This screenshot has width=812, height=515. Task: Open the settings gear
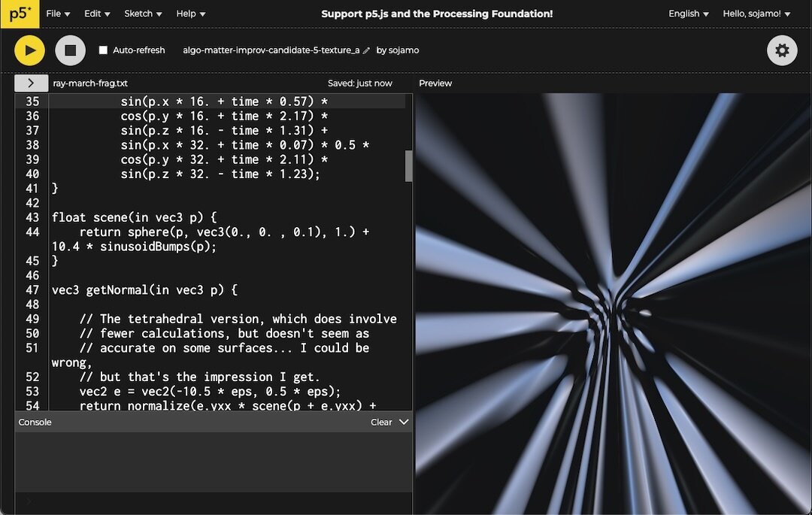(782, 50)
